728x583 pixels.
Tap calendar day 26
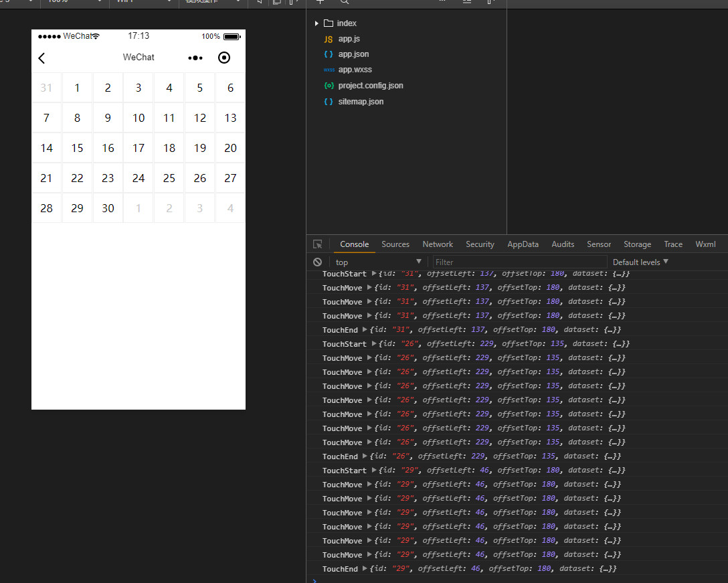click(199, 179)
